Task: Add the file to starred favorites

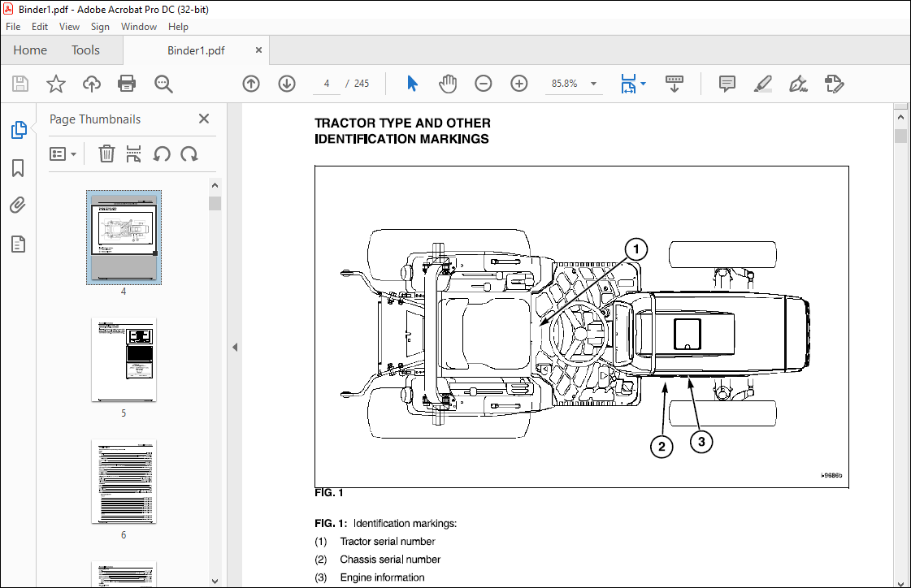Action: pyautogui.click(x=56, y=84)
